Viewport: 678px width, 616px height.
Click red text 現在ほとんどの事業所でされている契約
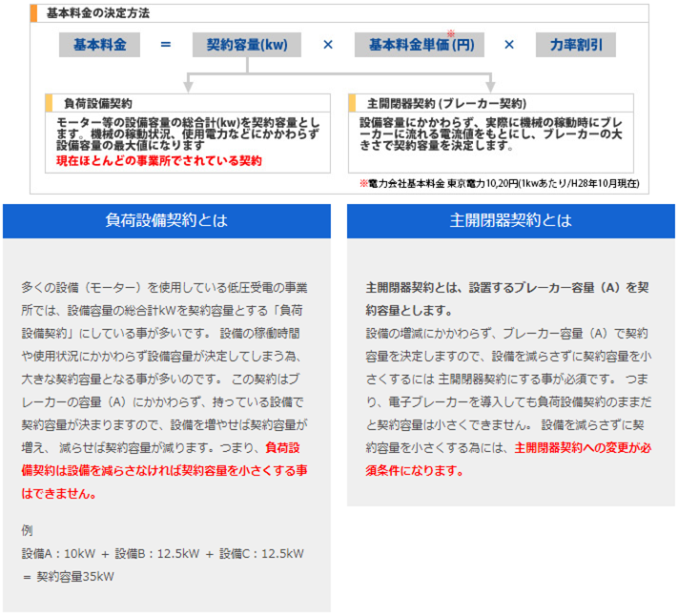click(x=159, y=161)
